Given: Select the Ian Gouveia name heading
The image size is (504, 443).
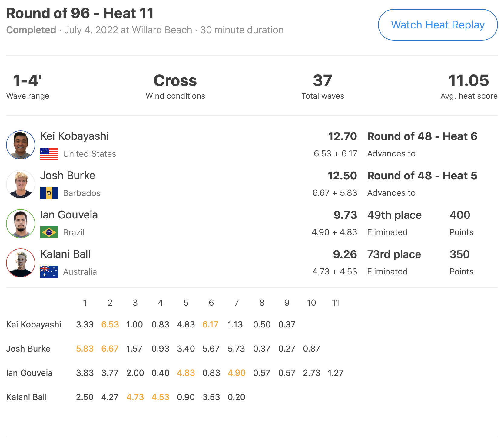Looking at the screenshot, I should click(x=69, y=215).
